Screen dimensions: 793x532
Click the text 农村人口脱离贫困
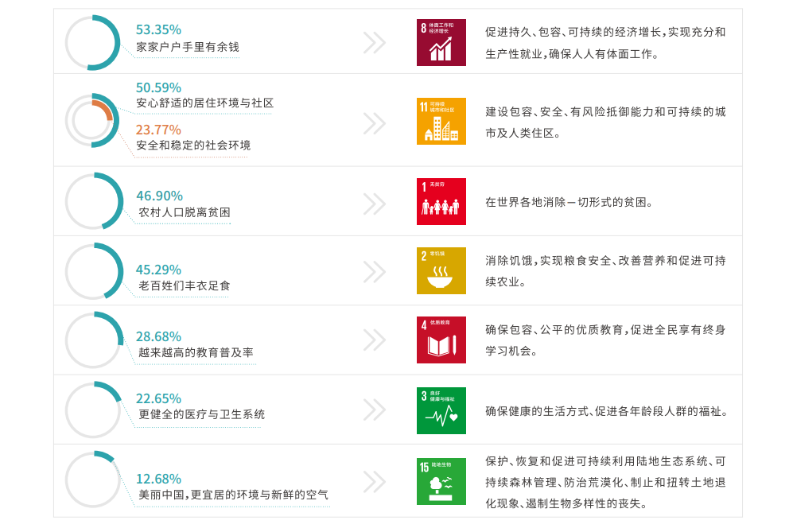click(x=185, y=212)
